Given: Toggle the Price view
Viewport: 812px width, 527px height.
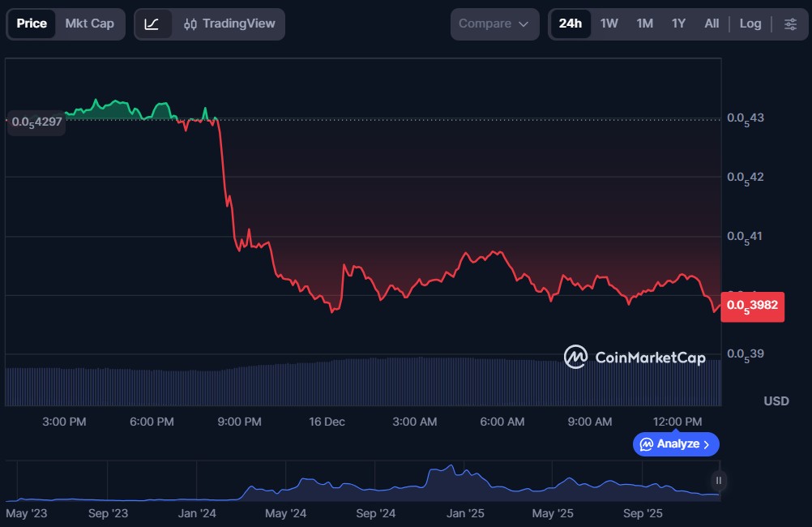Looking at the screenshot, I should pos(32,24).
